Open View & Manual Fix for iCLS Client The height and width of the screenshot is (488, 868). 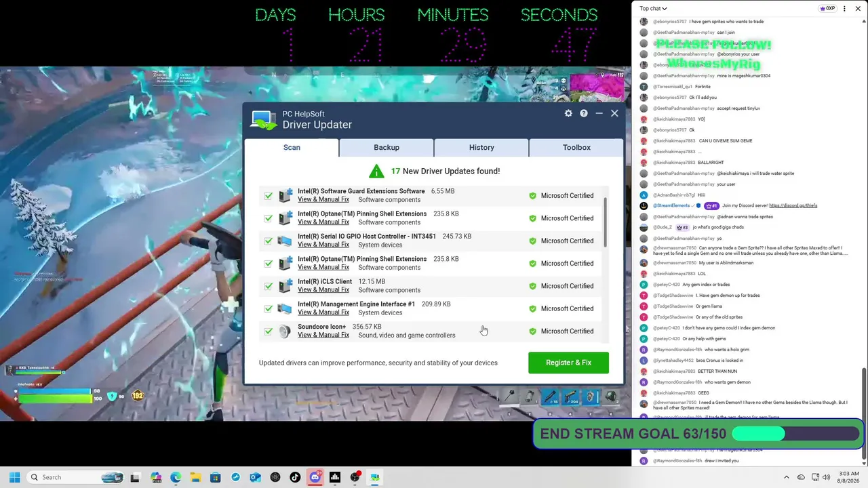click(323, 290)
